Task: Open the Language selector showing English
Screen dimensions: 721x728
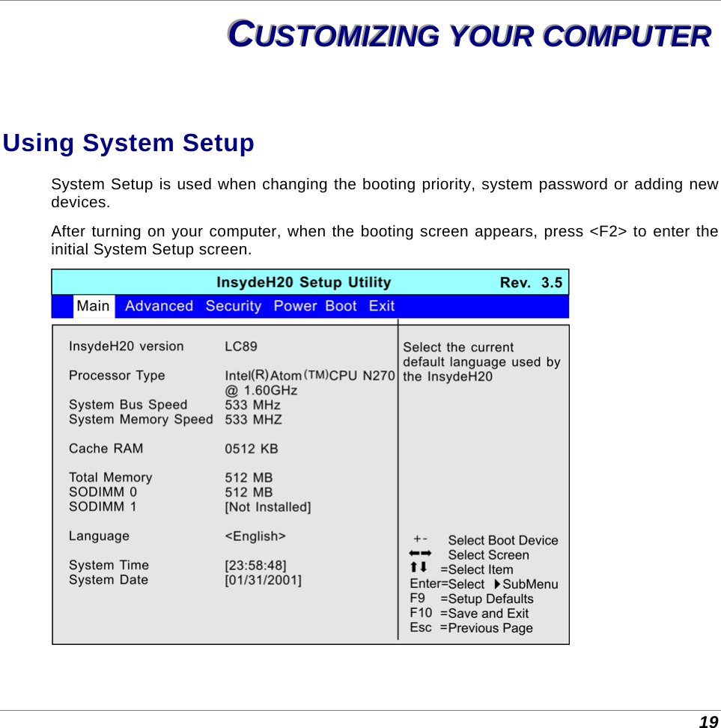Action: pos(254,536)
